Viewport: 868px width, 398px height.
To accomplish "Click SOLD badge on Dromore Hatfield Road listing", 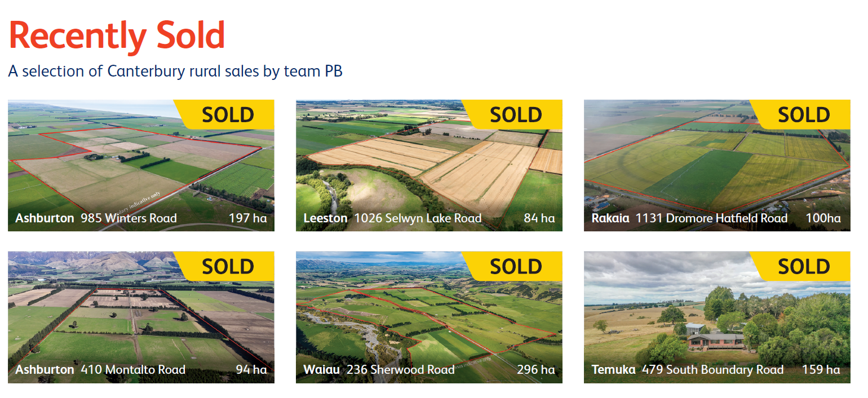I will coord(804,115).
